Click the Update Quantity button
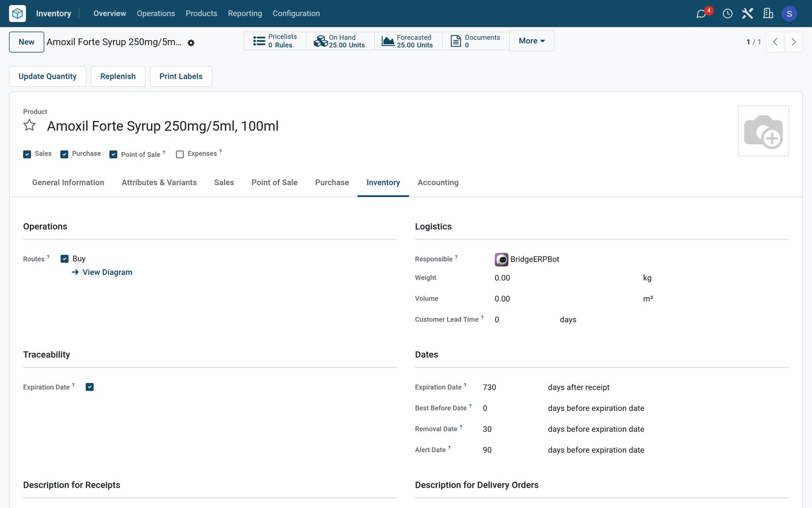812x508 pixels. click(48, 77)
